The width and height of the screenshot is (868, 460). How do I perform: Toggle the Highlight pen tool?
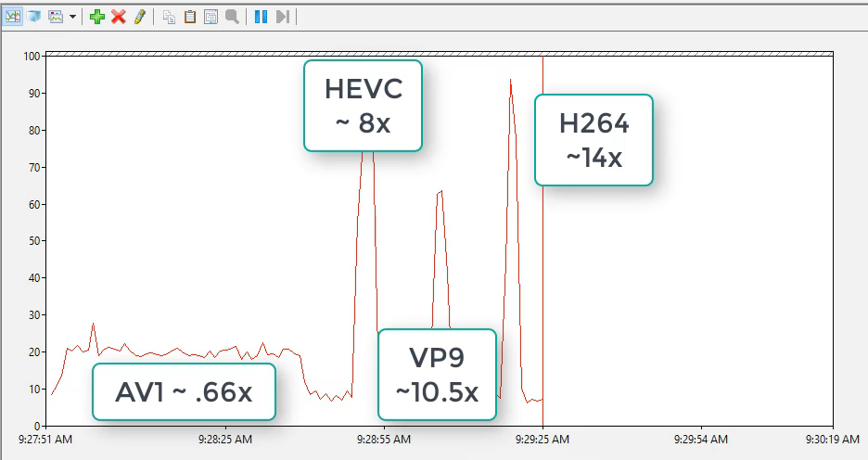point(139,17)
